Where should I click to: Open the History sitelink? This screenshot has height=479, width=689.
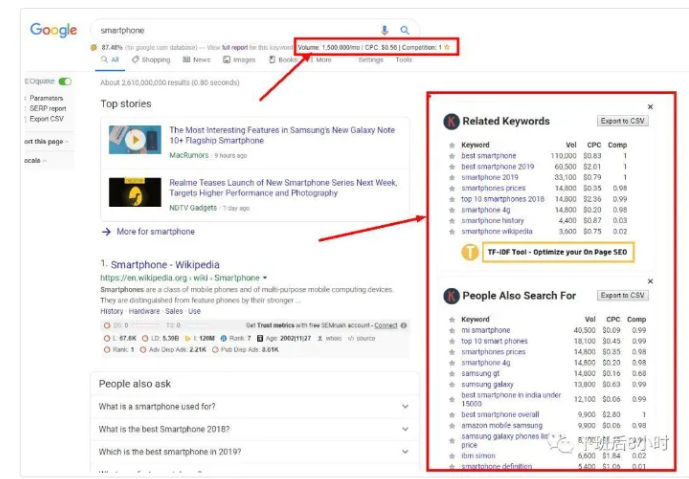(x=112, y=311)
